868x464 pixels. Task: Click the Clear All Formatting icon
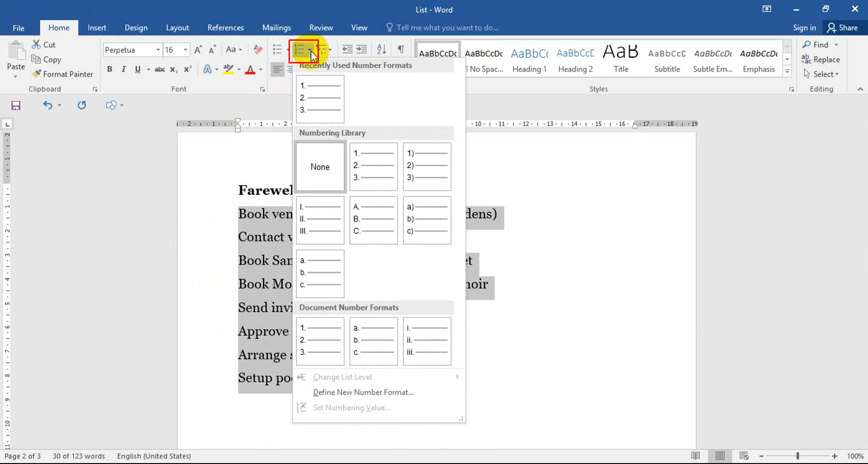(x=258, y=49)
